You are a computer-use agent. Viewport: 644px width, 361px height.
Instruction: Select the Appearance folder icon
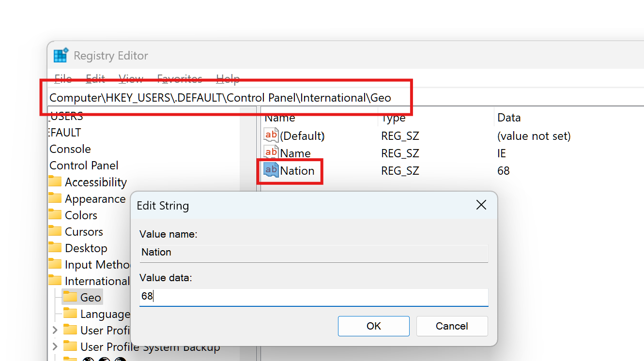coord(55,199)
